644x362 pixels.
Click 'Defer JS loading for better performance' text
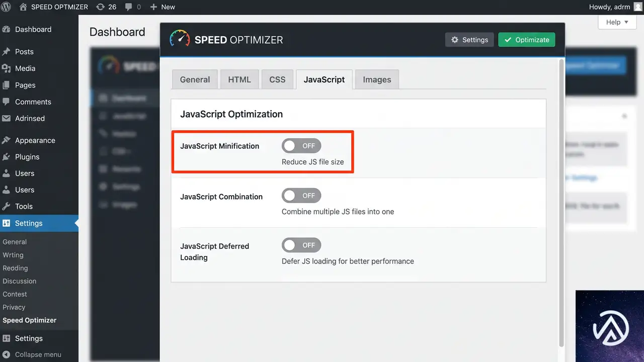tap(348, 261)
